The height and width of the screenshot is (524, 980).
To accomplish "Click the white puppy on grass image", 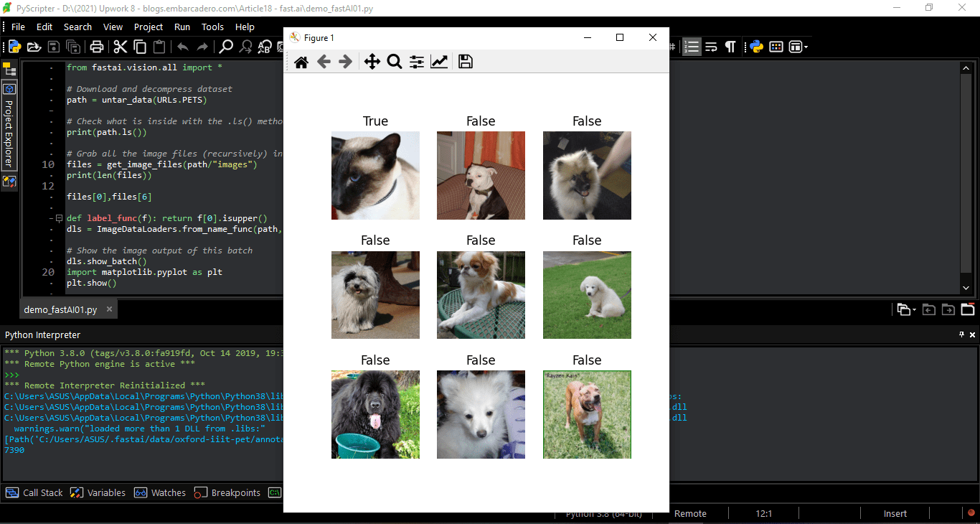I will point(587,295).
